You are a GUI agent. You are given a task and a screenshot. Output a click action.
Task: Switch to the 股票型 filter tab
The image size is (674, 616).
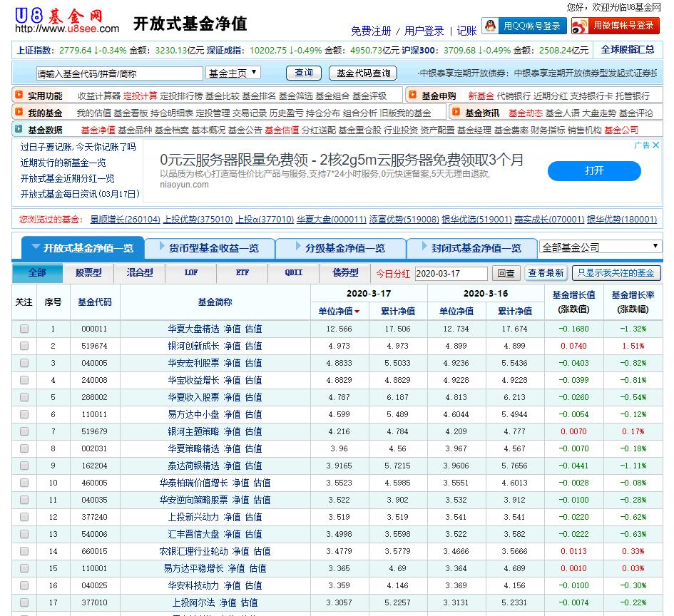(x=88, y=272)
